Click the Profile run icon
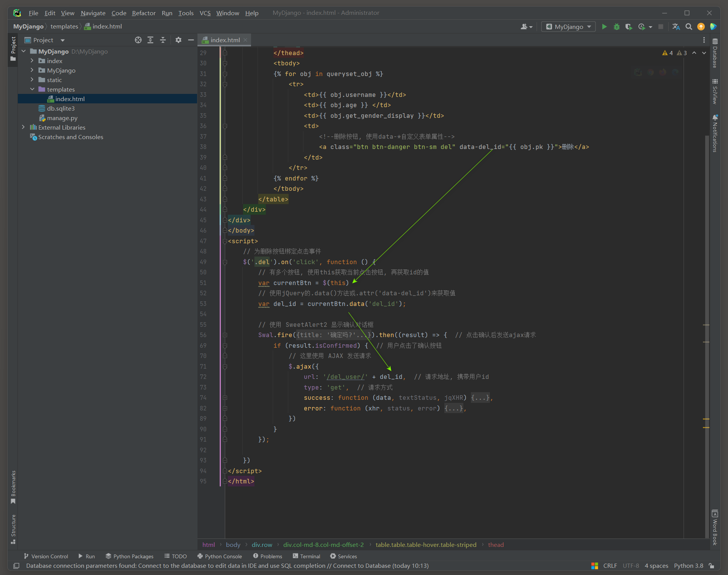Screen dimensions: 728x575 (x=642, y=27)
